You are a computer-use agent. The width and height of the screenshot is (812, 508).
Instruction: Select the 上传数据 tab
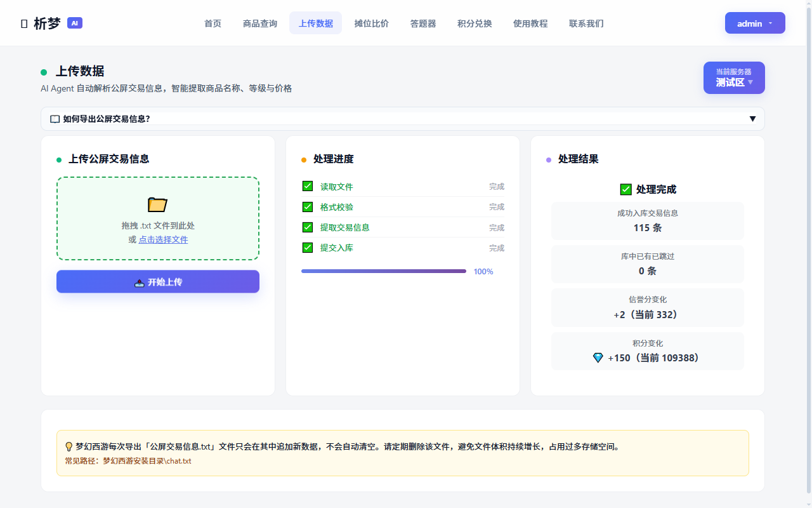point(315,23)
